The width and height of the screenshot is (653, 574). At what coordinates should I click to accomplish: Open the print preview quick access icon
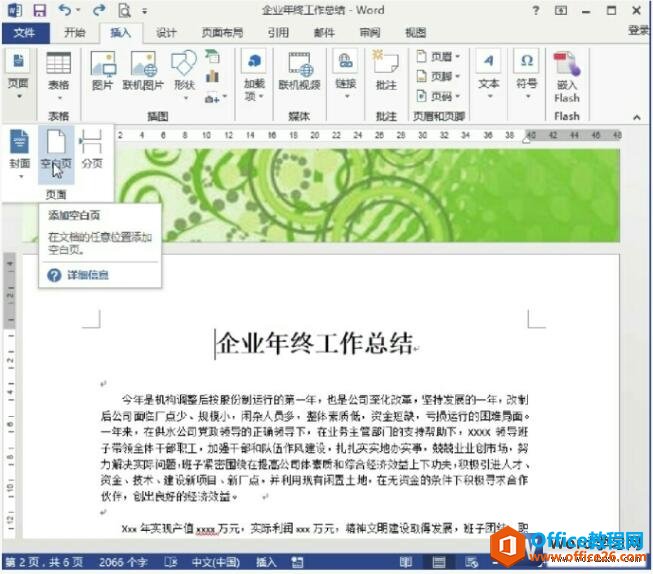pos(124,10)
